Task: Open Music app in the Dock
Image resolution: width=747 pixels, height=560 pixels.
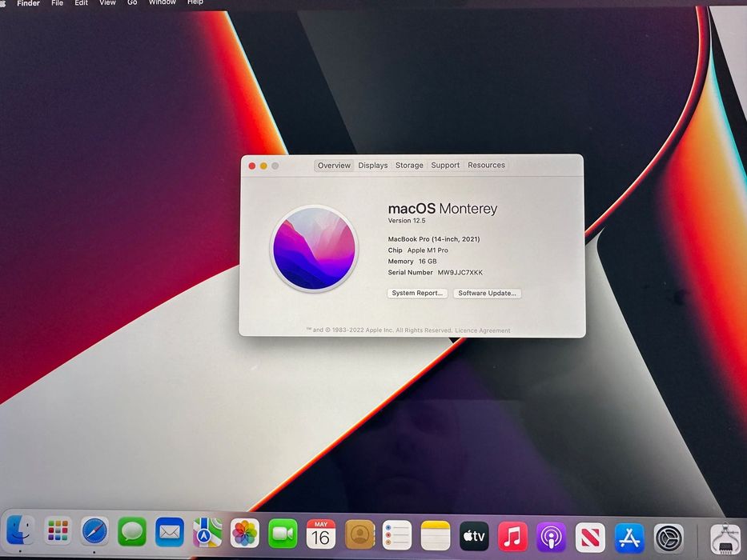Action: 512,537
